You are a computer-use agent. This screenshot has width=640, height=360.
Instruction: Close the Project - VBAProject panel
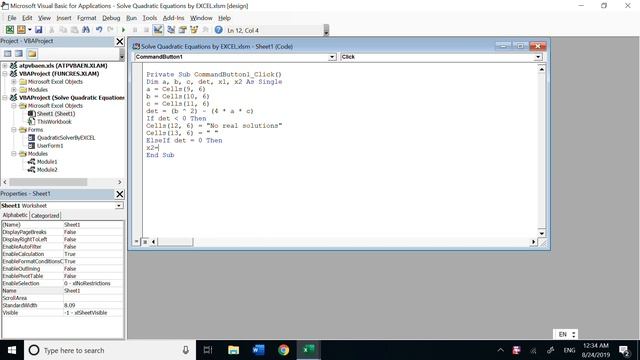120,41
